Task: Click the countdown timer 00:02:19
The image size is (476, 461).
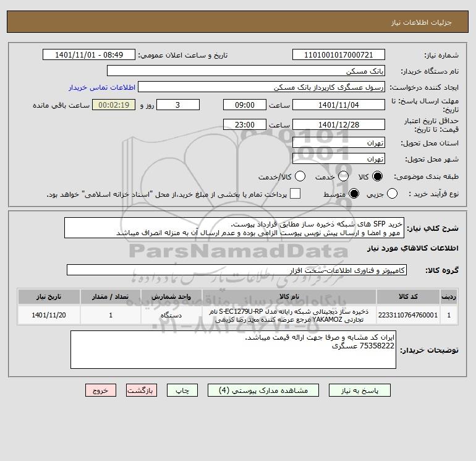Action: point(114,105)
